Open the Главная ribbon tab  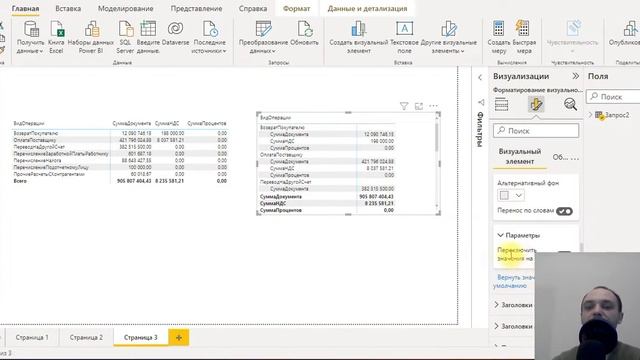(x=25, y=9)
